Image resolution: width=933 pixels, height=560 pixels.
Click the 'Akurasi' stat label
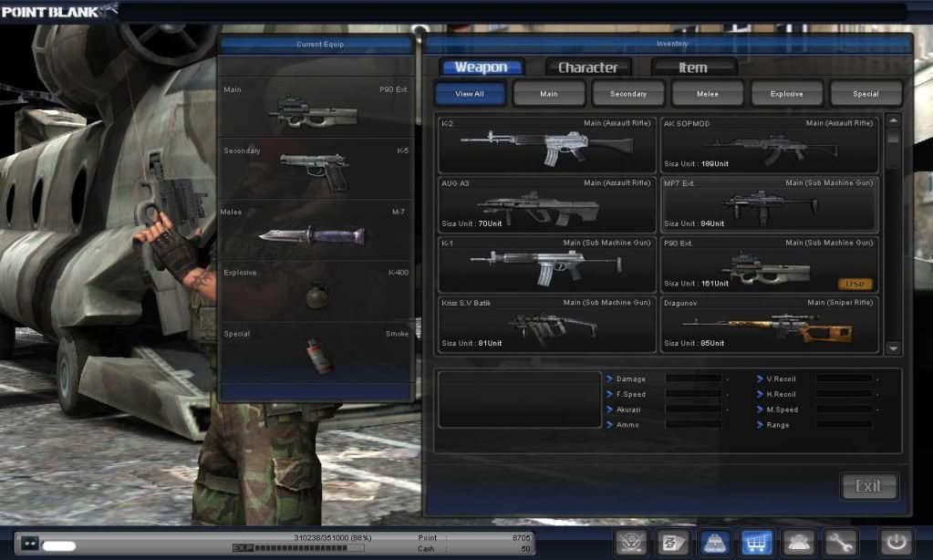pyautogui.click(x=628, y=410)
